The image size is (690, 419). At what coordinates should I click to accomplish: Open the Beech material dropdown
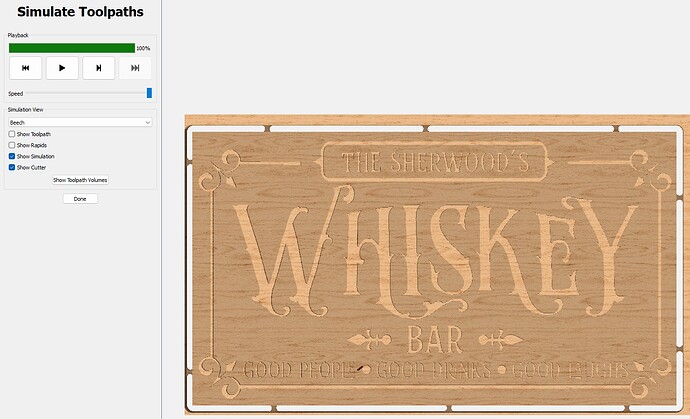pos(80,122)
